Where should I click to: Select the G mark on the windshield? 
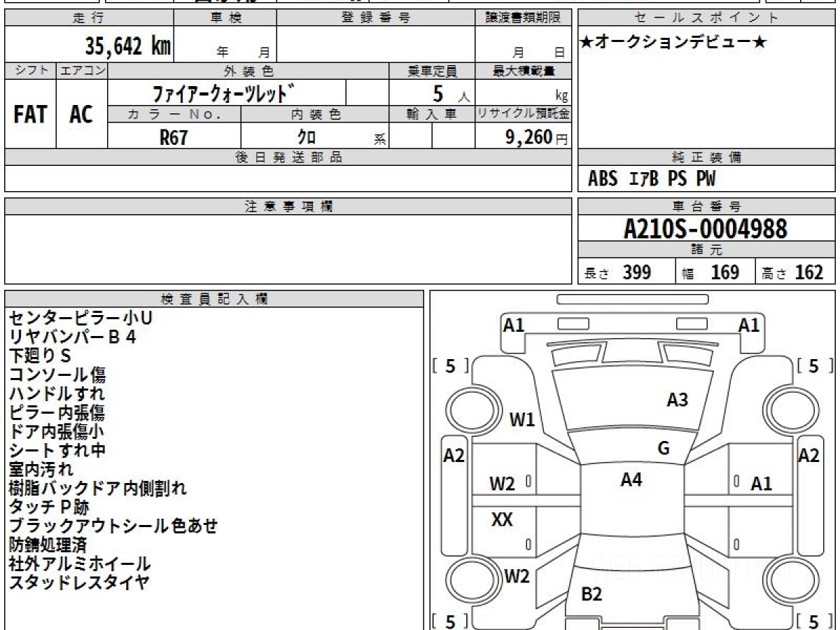coord(664,449)
